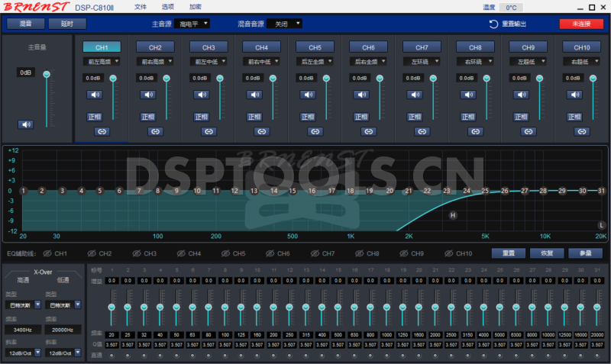The width and height of the screenshot is (611, 364).
Task: Mute CH8 with its speaker icon
Action: [468, 95]
